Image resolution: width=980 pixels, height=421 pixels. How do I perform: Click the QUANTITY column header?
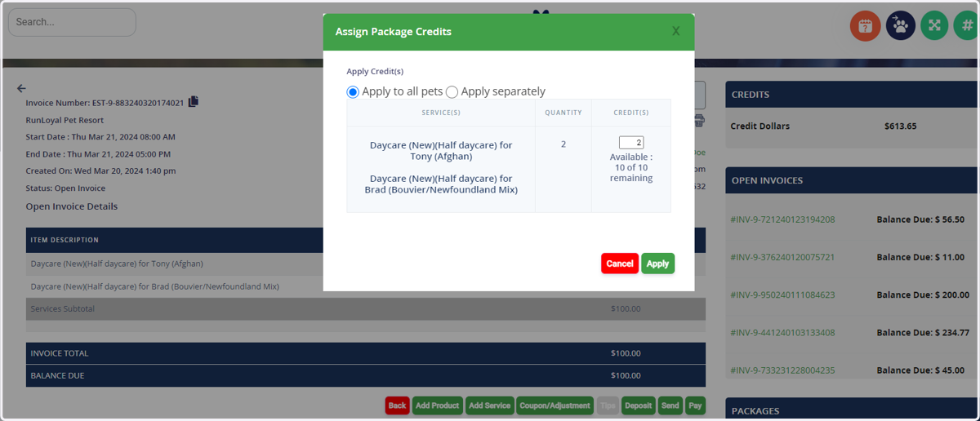(x=563, y=113)
